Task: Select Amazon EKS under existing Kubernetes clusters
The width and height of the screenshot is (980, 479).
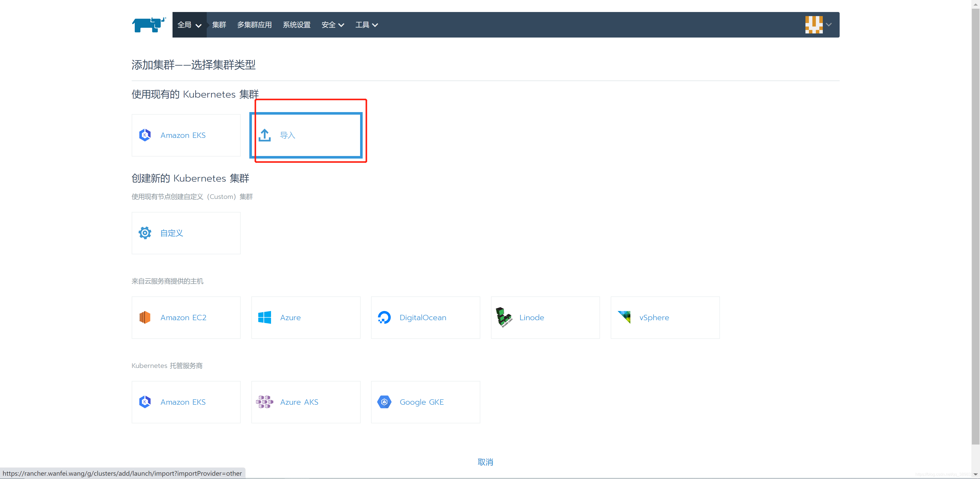Action: [x=186, y=135]
